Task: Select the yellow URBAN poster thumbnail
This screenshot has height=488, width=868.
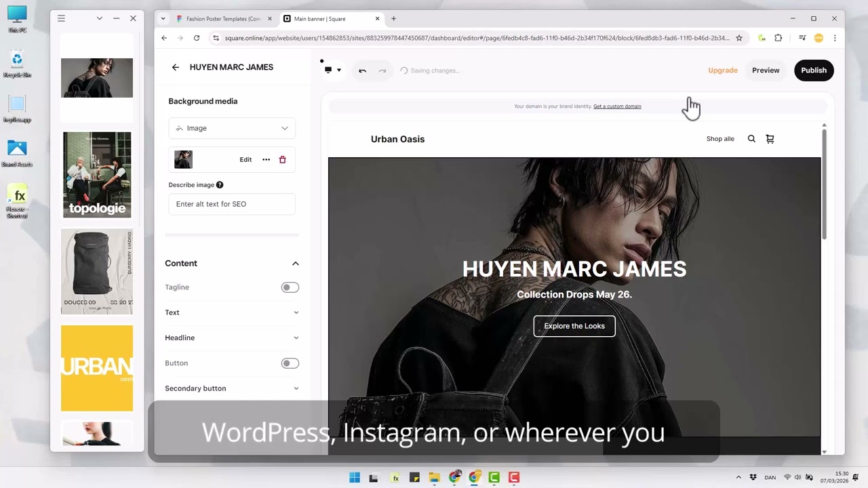Action: 97,368
